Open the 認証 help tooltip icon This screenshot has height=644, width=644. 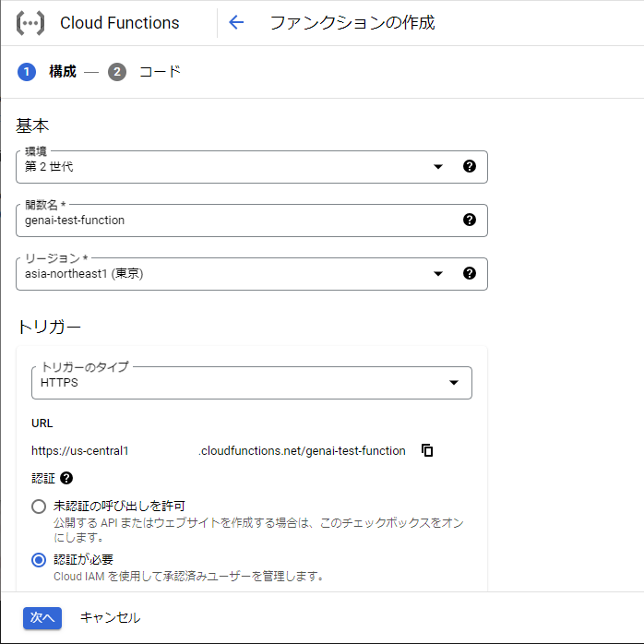point(66,478)
